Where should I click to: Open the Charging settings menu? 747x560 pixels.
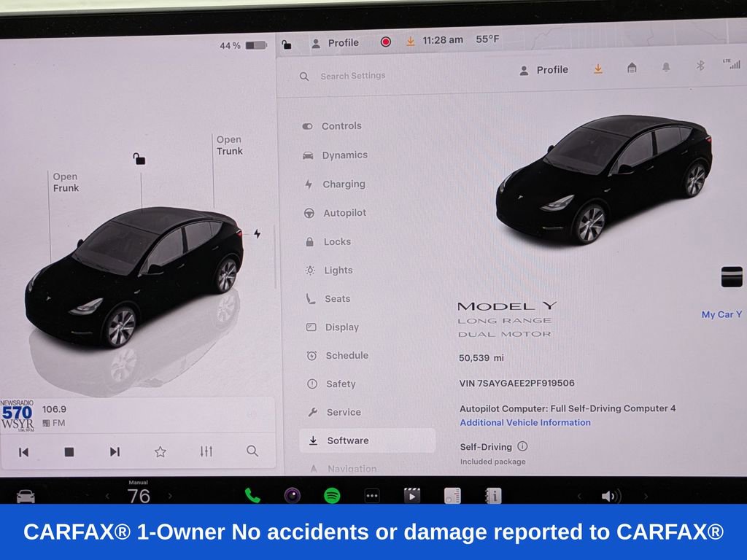pyautogui.click(x=335, y=184)
